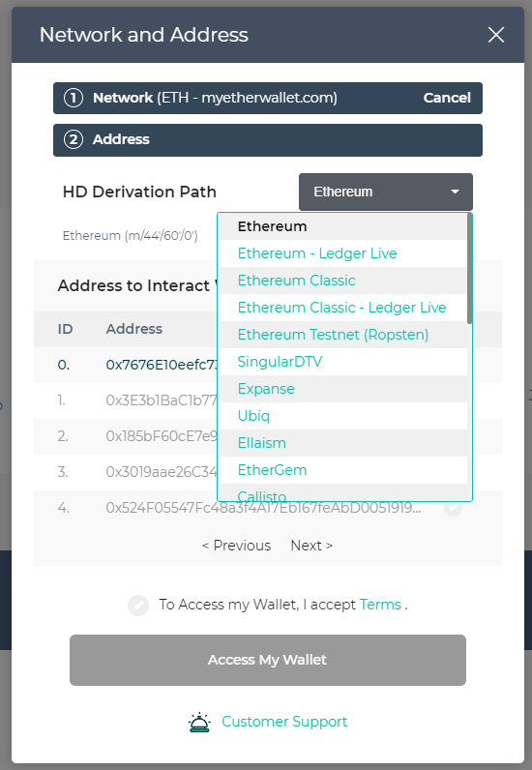Expand the Network section header
This screenshot has height=770, width=532.
pyautogui.click(x=268, y=99)
